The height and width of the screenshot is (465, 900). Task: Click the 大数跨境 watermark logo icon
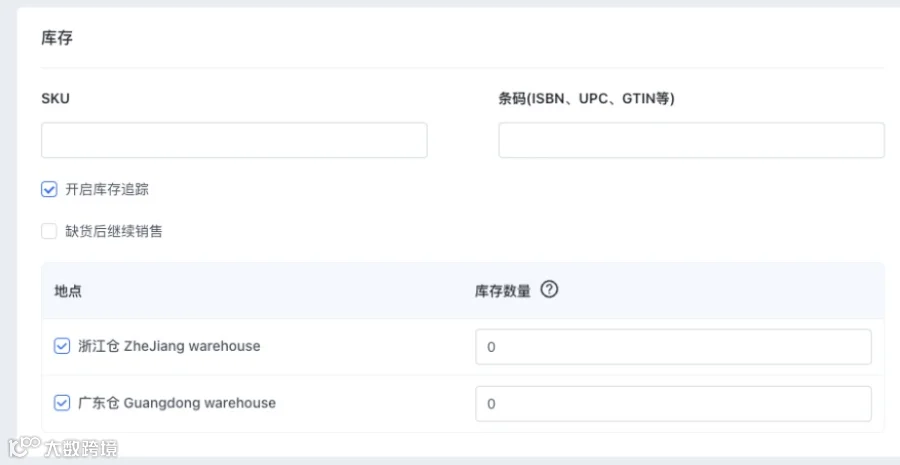coord(24,447)
